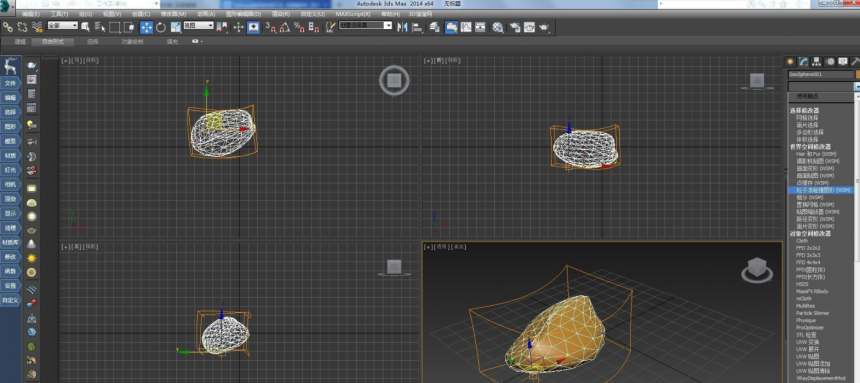This screenshot has height=383, width=860.
Task: Toggle the Graphite Ribbon display button
Action: [451, 27]
